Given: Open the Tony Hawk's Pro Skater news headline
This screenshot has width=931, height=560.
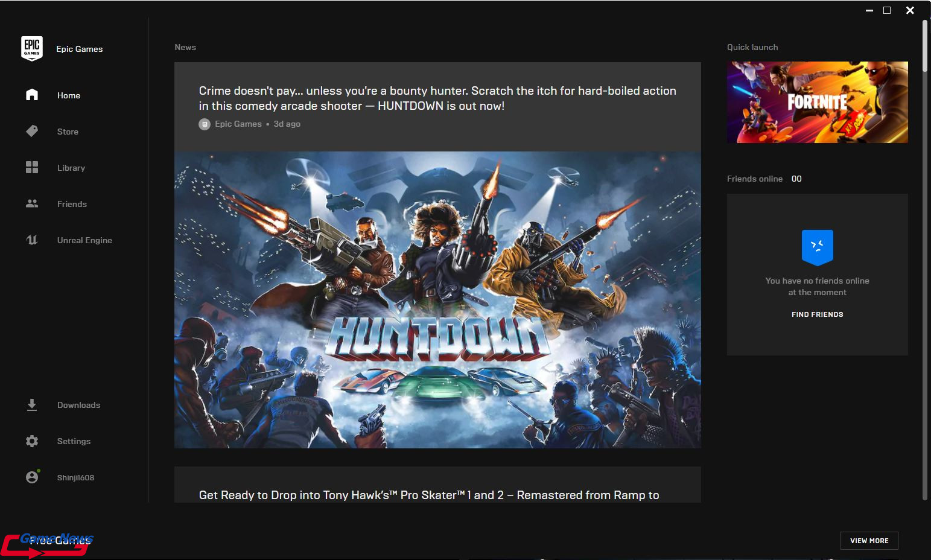Looking at the screenshot, I should (x=428, y=495).
